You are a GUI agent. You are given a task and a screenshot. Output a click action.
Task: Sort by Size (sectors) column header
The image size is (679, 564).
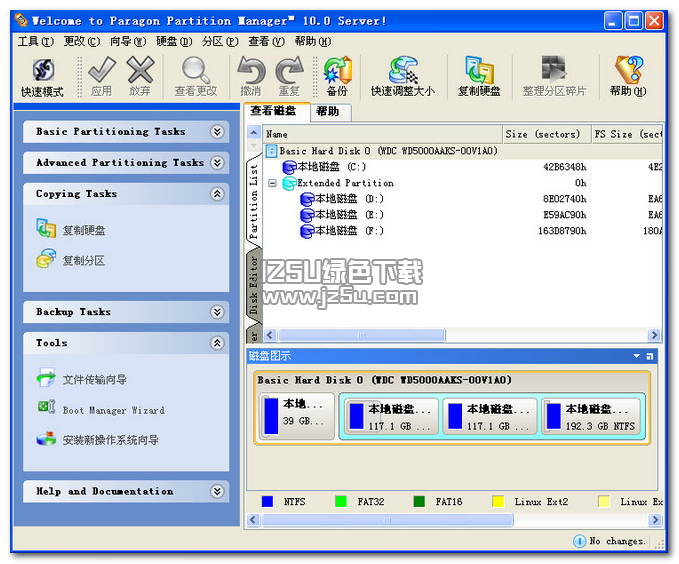pyautogui.click(x=546, y=134)
